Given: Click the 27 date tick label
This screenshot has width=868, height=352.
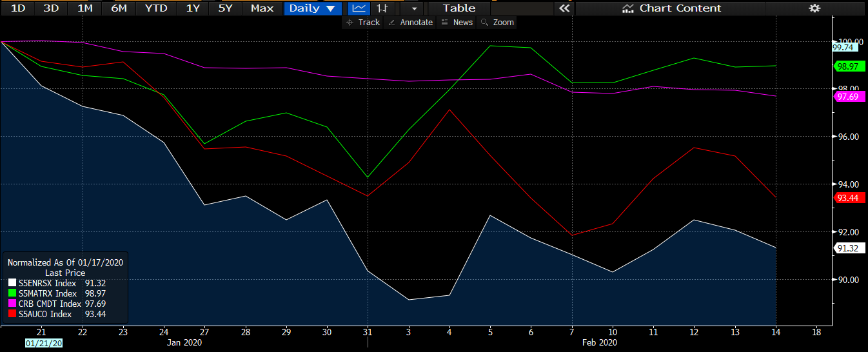Looking at the screenshot, I should [x=204, y=332].
